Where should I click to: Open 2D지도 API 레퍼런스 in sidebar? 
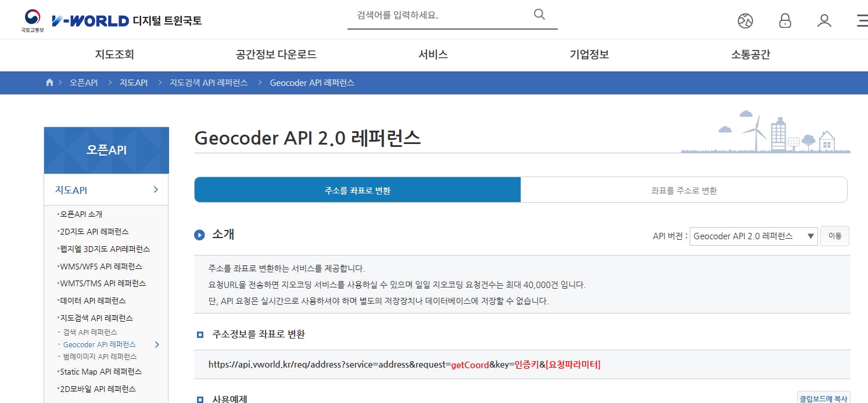click(94, 231)
